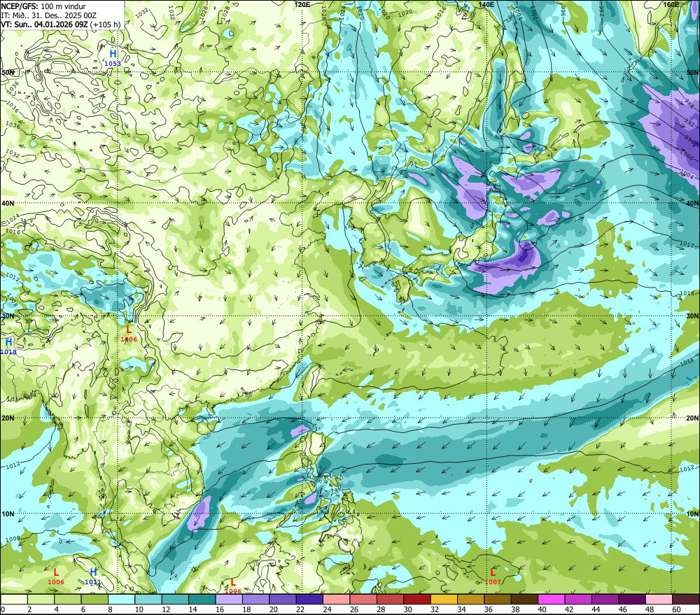This screenshot has width=700, height=615.
Task: Click the brown swatch between 36 and 38
Action: click(x=498, y=599)
